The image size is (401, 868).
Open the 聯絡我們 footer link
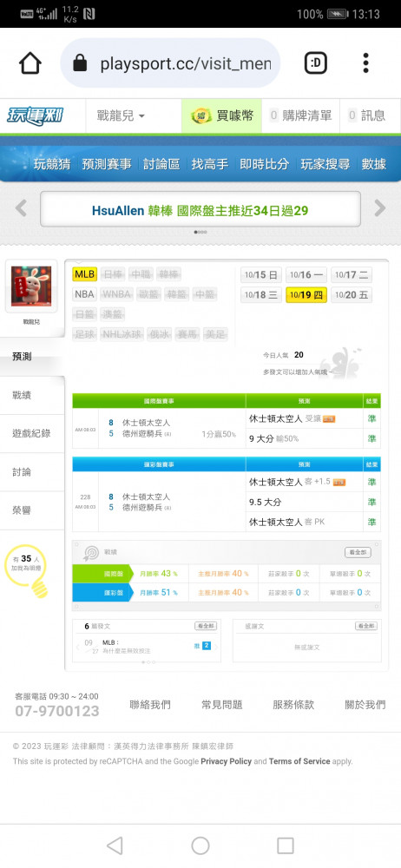point(150,705)
